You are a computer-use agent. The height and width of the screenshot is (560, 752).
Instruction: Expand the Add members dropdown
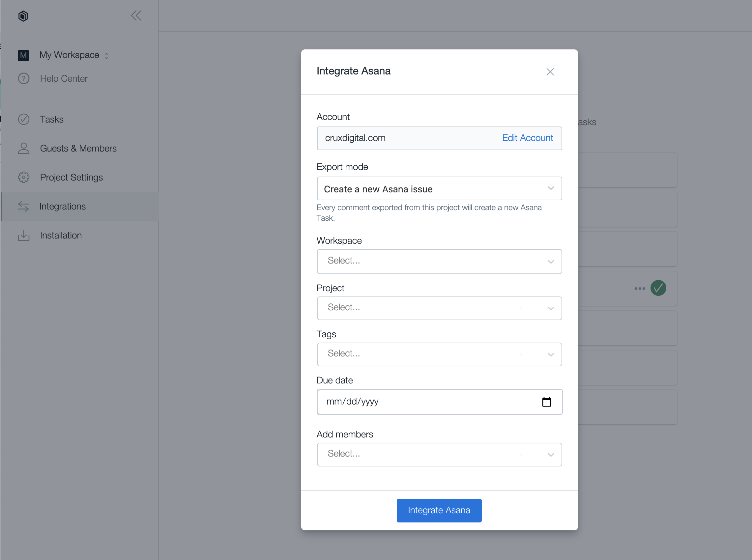pyautogui.click(x=439, y=454)
